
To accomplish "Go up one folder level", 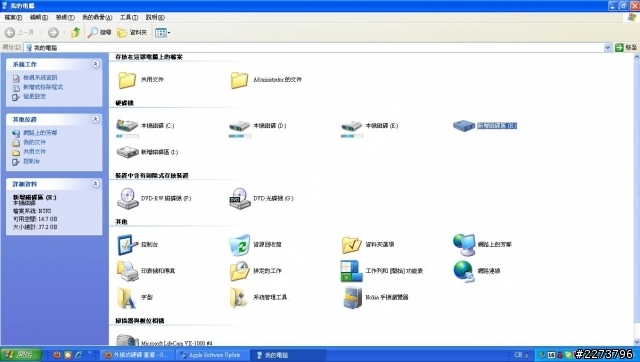I will pyautogui.click(x=76, y=32).
